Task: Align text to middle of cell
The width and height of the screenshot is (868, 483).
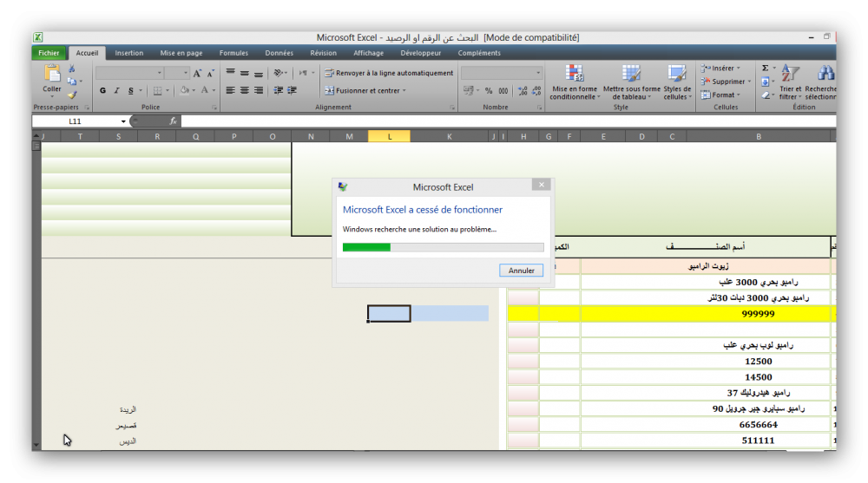Action: click(x=244, y=73)
